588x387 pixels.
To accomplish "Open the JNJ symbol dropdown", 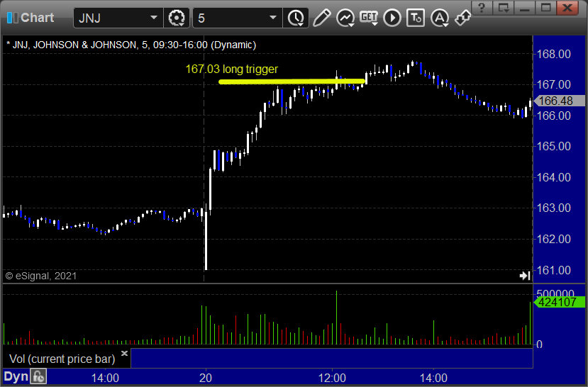I will tap(153, 18).
